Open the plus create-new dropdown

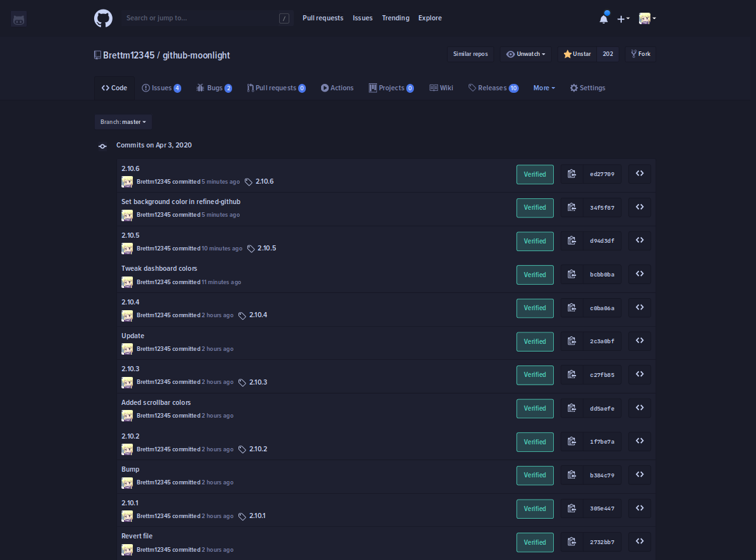pos(623,18)
